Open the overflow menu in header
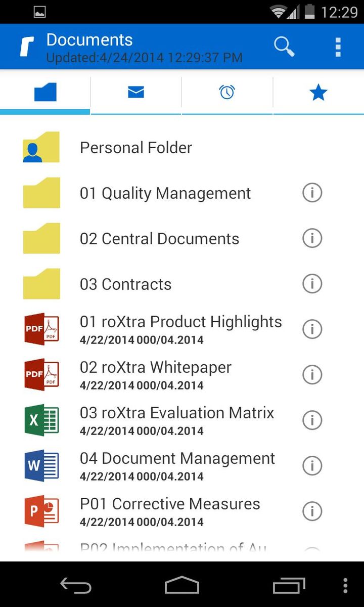This screenshot has height=607, width=364. click(x=338, y=47)
